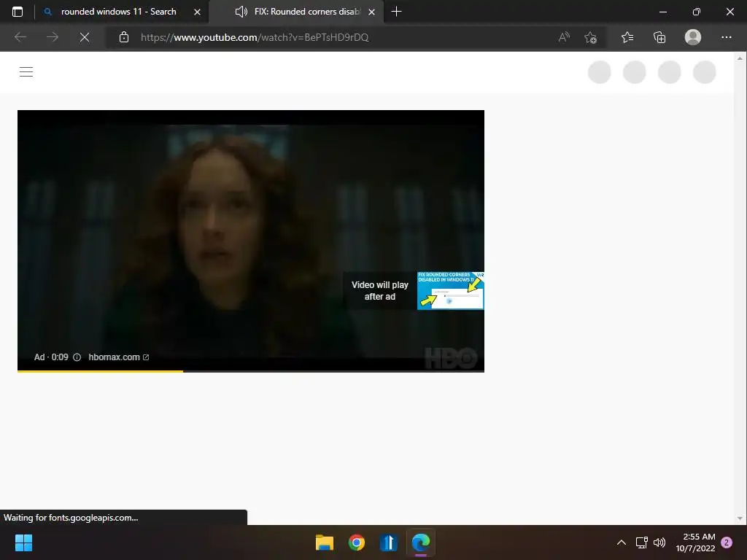Open the blue app icon beside Chrome
Viewport: 747px width, 560px height.
(x=389, y=542)
